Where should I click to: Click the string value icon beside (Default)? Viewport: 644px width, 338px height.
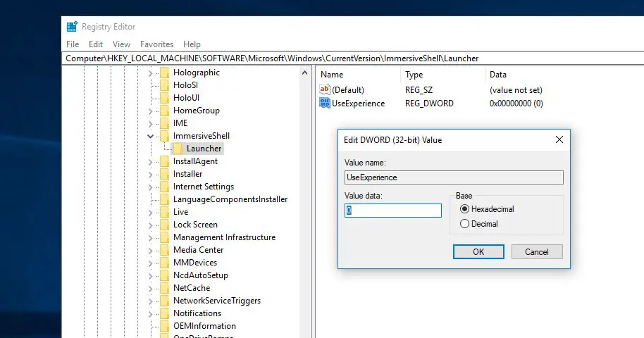[324, 89]
